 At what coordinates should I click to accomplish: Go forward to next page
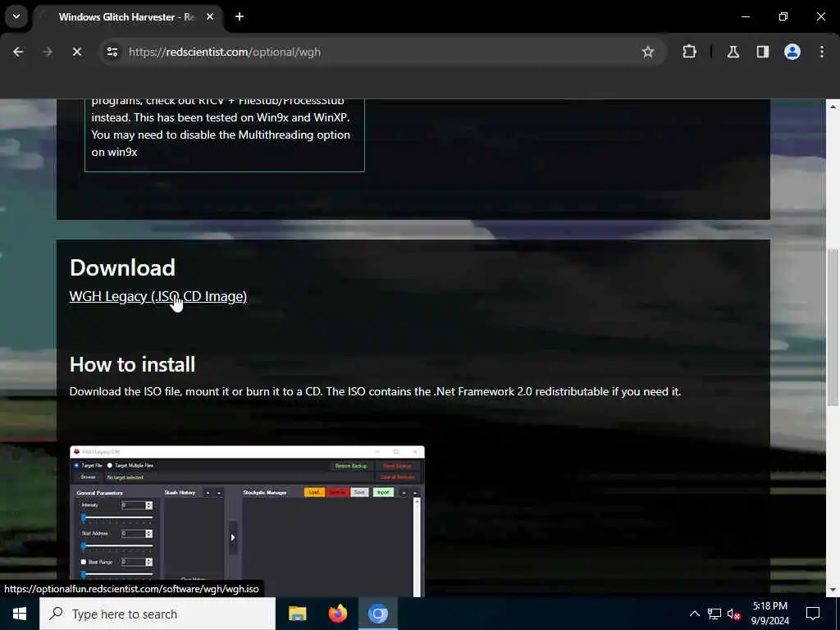click(48, 52)
